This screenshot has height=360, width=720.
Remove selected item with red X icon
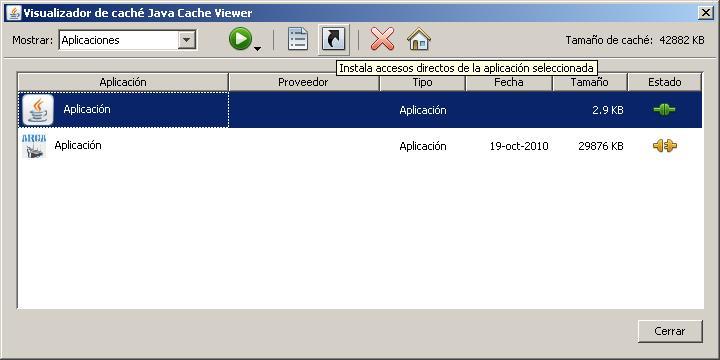382,39
